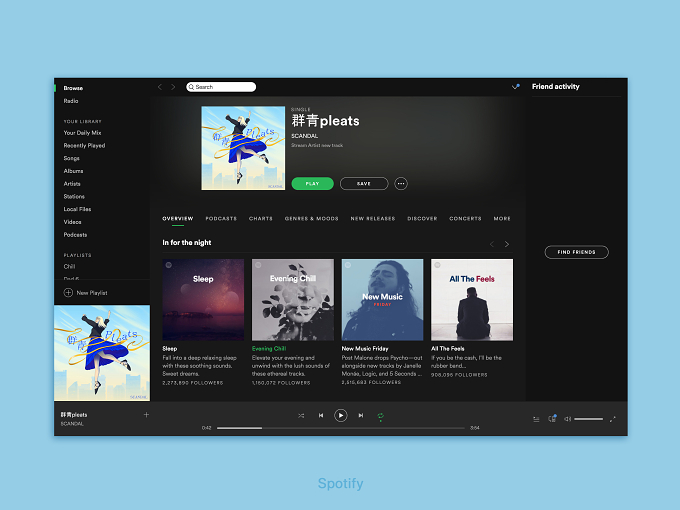This screenshot has height=510, width=680.
Task: Switch to the Charts tab
Action: point(261,219)
